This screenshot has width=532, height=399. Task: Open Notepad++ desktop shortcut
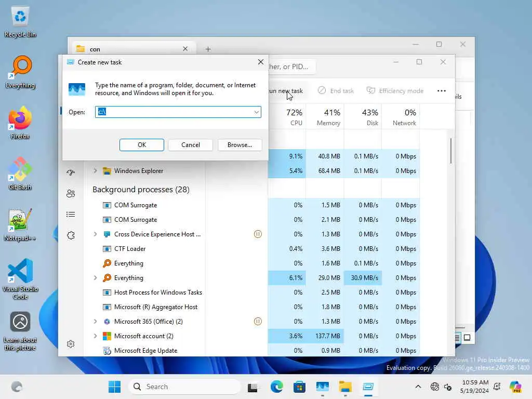click(20, 224)
